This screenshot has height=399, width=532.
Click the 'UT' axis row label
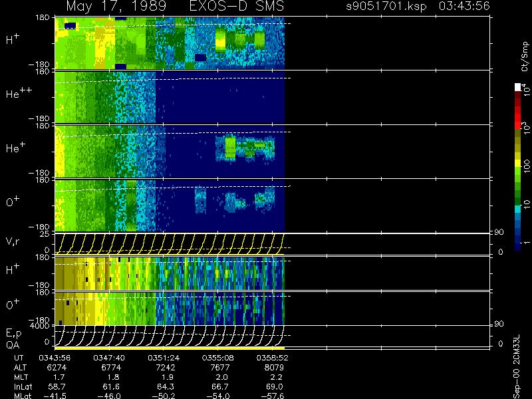[x=19, y=358]
